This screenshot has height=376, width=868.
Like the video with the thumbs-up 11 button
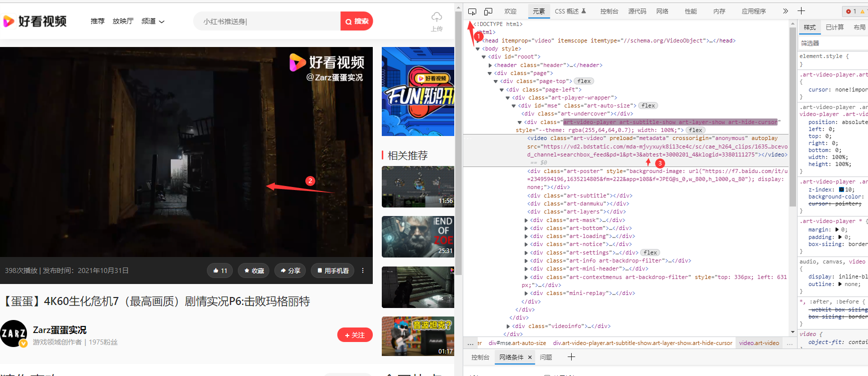coord(220,270)
